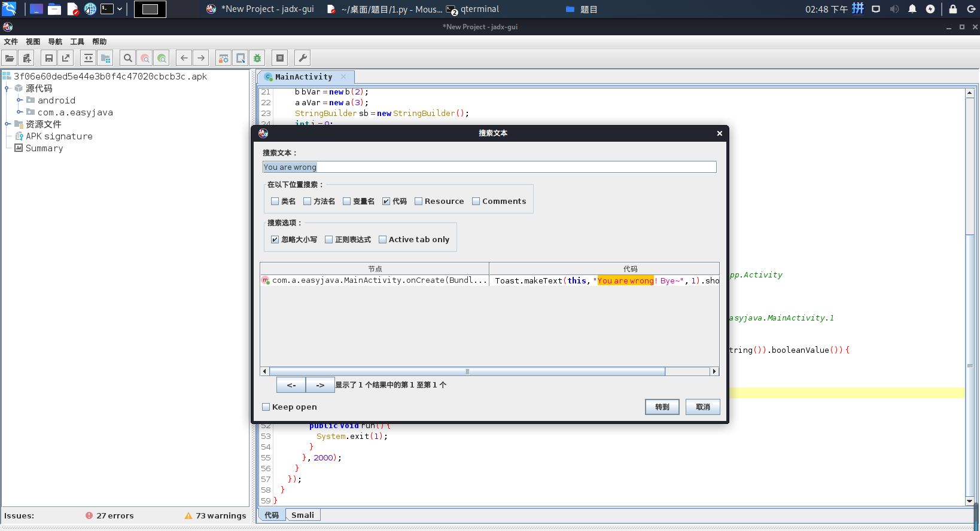This screenshot has width=980, height=531.
Task: Click the volume speaker tray icon
Action: pyautogui.click(x=894, y=9)
